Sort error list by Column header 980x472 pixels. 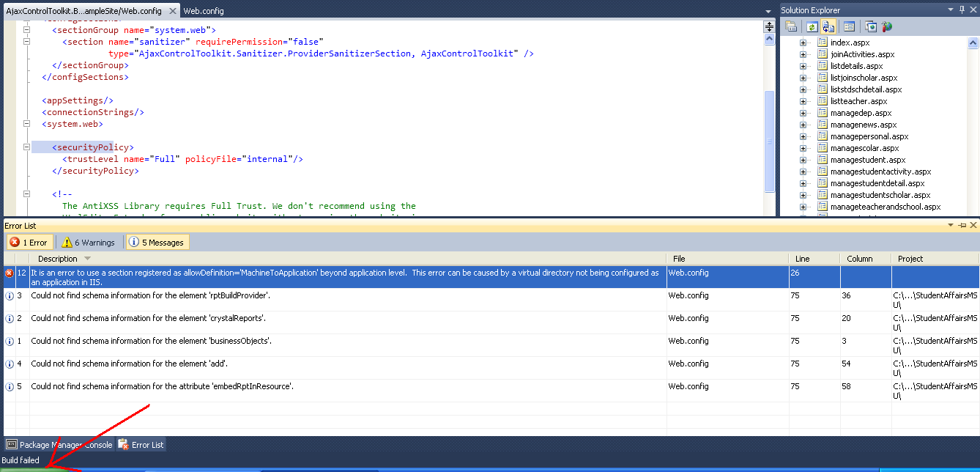(x=866, y=259)
